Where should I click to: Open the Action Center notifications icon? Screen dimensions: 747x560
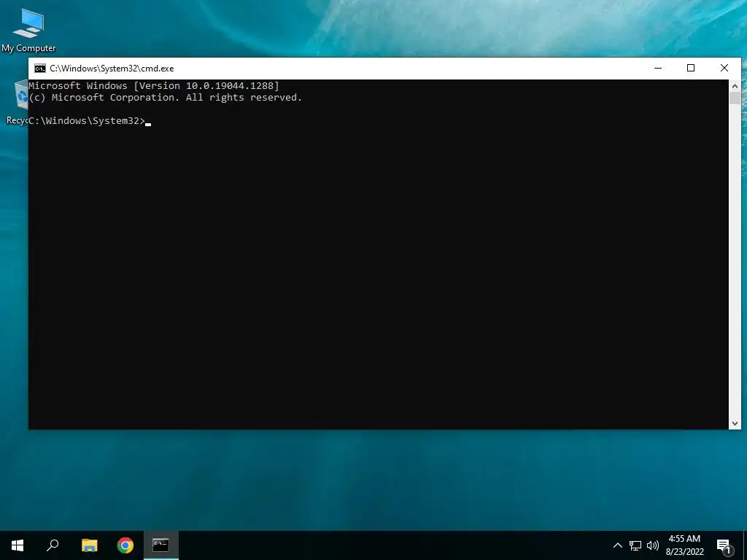click(x=724, y=545)
